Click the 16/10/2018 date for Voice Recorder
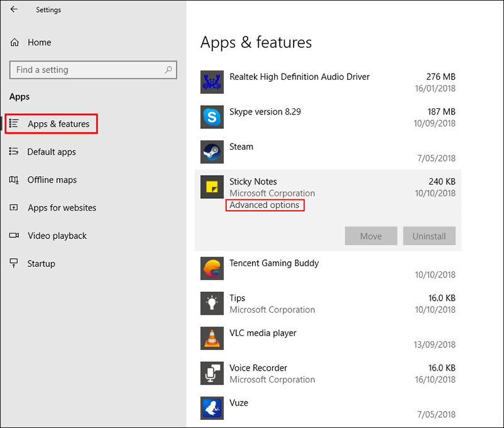This screenshot has height=428, width=504. coord(435,380)
